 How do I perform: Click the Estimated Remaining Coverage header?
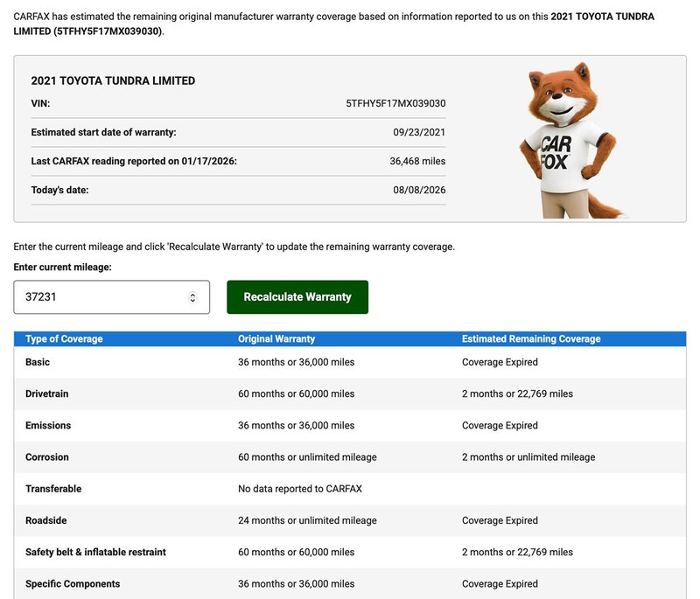tap(531, 339)
